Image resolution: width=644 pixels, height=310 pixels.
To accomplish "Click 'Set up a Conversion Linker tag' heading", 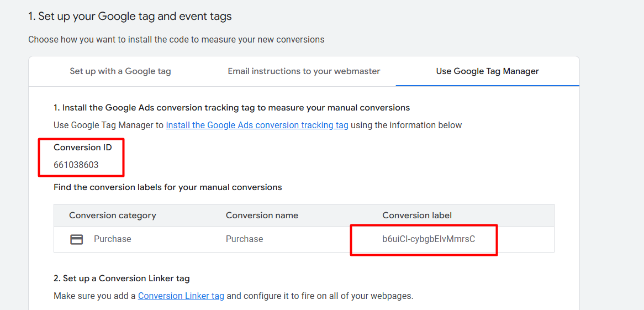I will click(x=122, y=278).
